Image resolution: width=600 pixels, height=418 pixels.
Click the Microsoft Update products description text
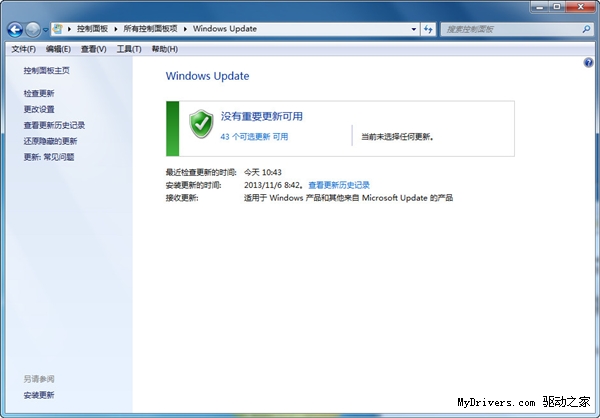348,198
